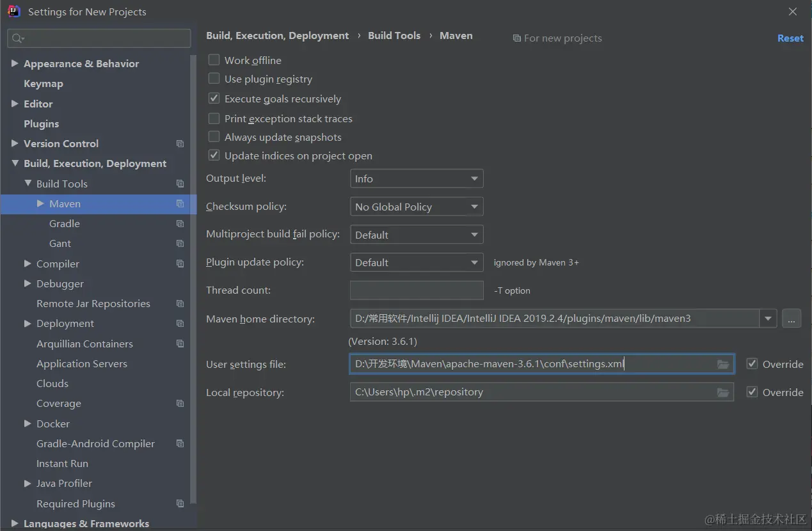Click the folder icon in Local repository field
This screenshot has width=812, height=531.
pyautogui.click(x=723, y=392)
